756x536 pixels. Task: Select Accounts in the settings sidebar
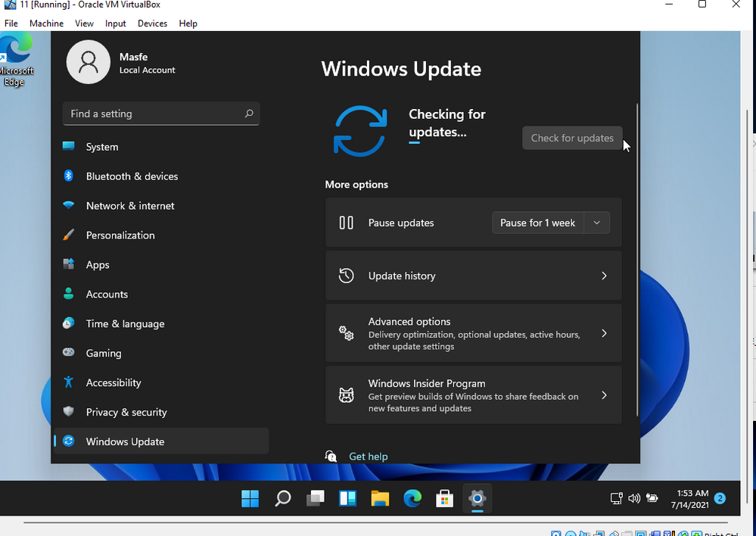pyautogui.click(x=107, y=294)
